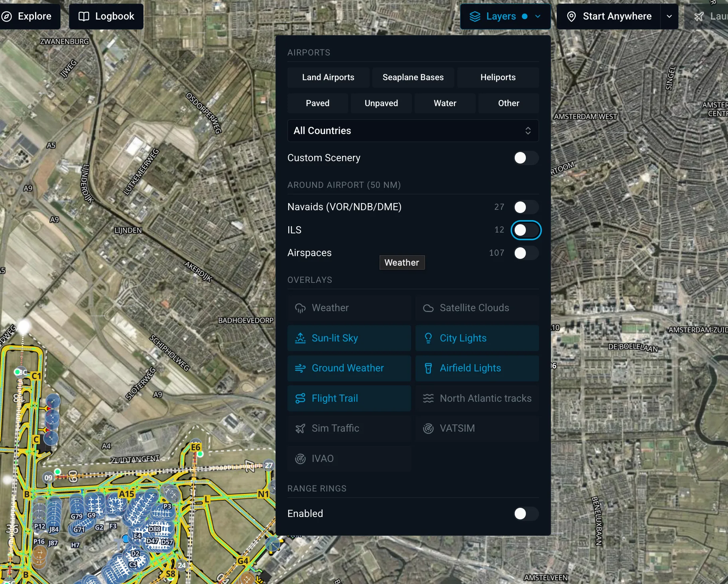Click the VATSIM radar icon
This screenshot has height=584, width=728.
pos(428,428)
